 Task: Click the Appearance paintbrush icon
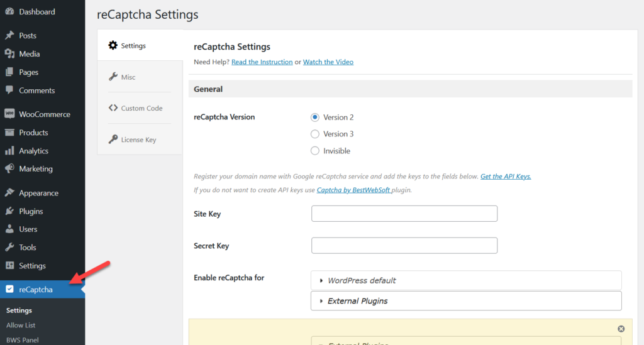tap(9, 193)
